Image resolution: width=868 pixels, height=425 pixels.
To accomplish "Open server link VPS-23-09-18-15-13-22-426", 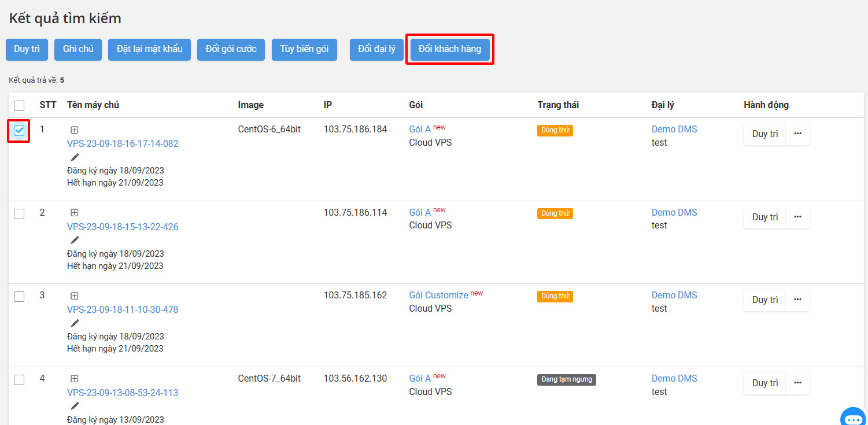I will tap(123, 227).
